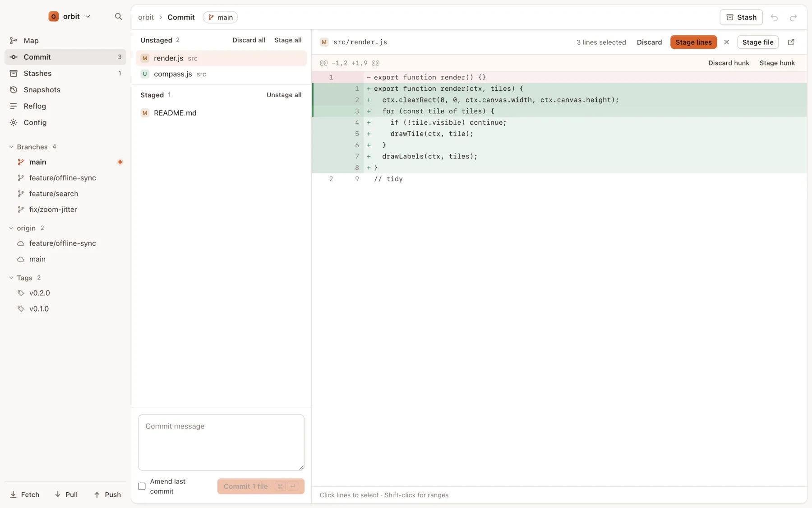Enable Amend last commit checkbox
Screen dimensions: 812x508
click(142, 486)
